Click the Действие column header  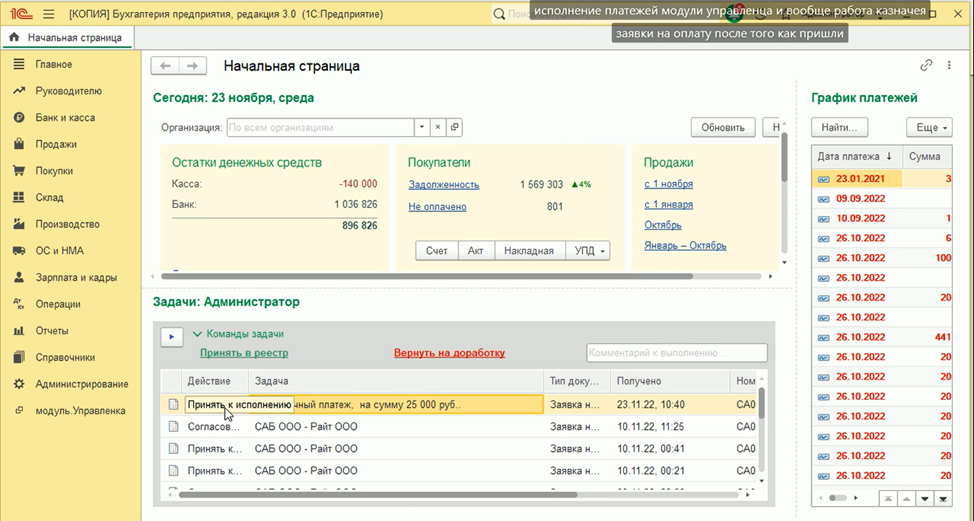(216, 381)
